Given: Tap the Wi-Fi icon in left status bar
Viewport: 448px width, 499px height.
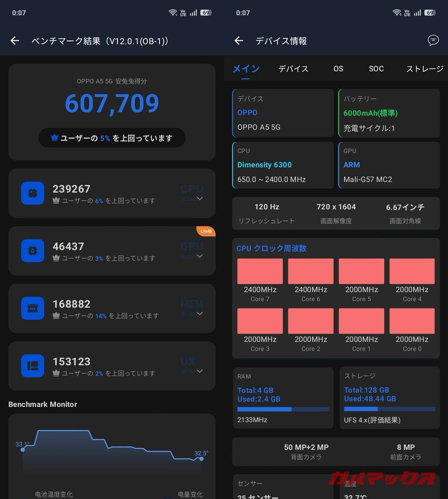Looking at the screenshot, I should point(173,13).
